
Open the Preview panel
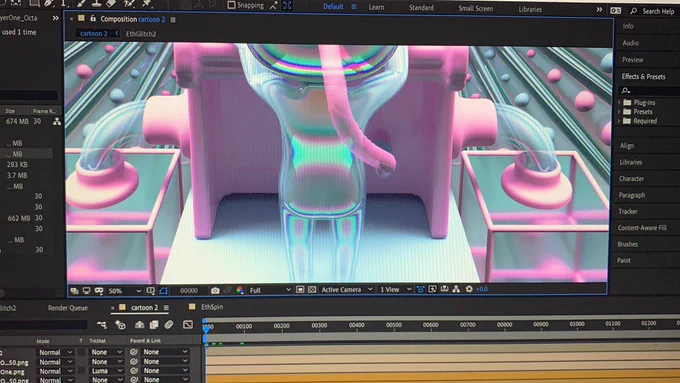pos(632,60)
